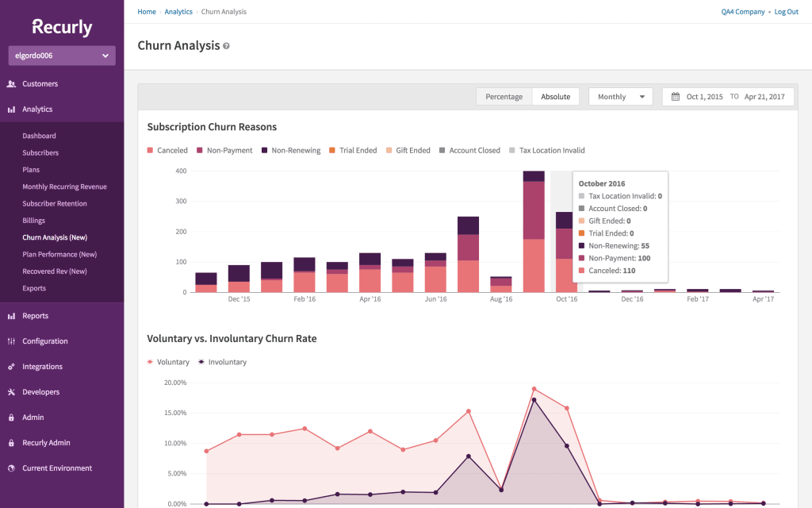Image resolution: width=812 pixels, height=508 pixels.
Task: Switch chart to Percentage view
Action: pos(504,96)
